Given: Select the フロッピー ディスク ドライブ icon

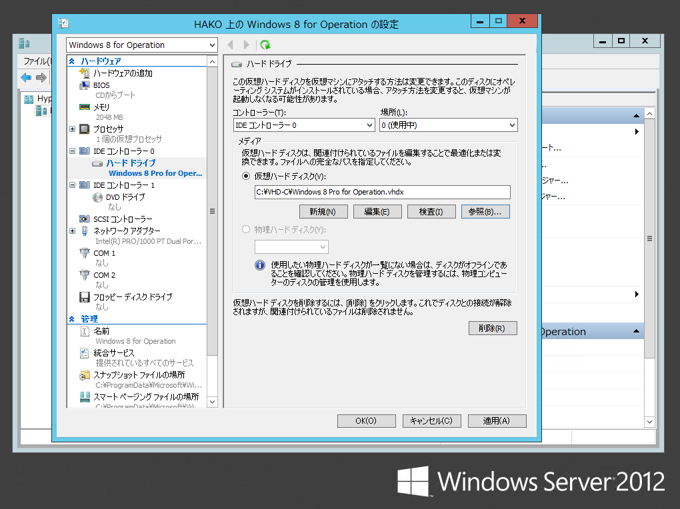Looking at the screenshot, I should pos(85,297).
